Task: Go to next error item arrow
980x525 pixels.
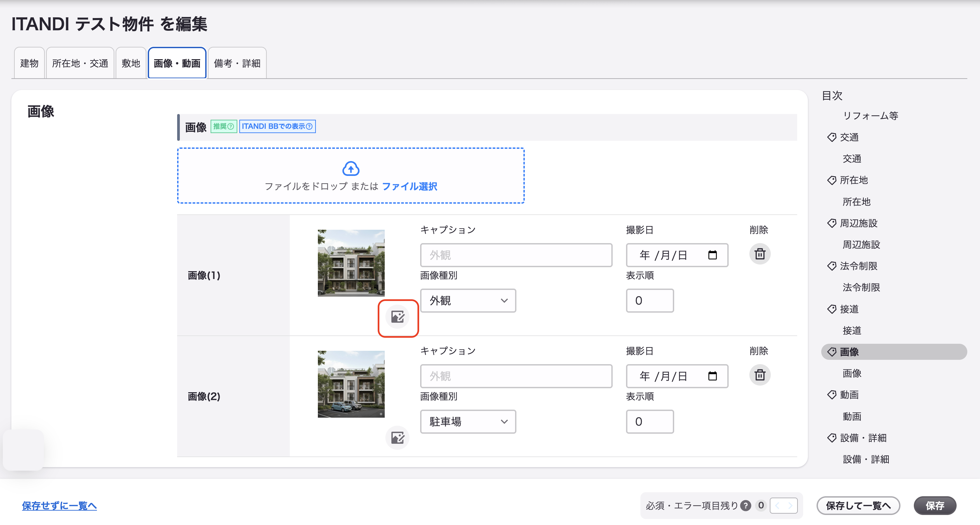Action: pyautogui.click(x=790, y=506)
